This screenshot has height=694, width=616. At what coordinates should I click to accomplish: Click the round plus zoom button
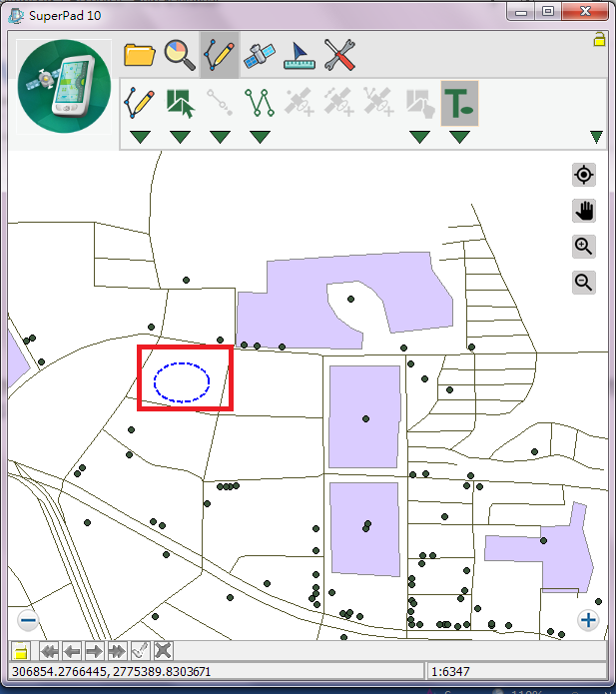click(588, 620)
